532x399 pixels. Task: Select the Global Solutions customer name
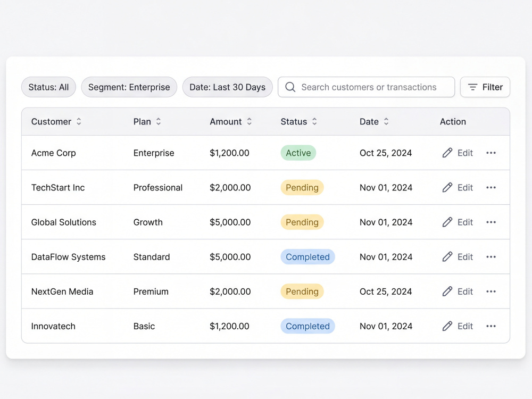tap(64, 222)
